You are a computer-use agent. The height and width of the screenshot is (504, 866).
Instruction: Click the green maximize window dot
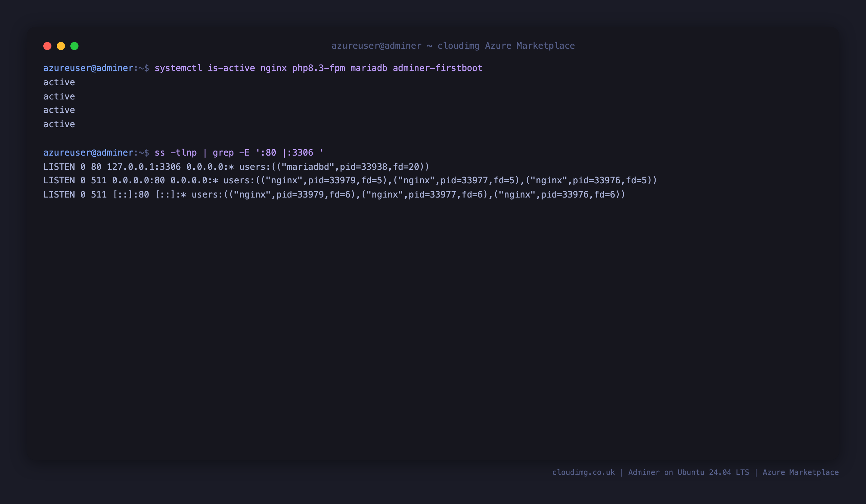pos(74,46)
